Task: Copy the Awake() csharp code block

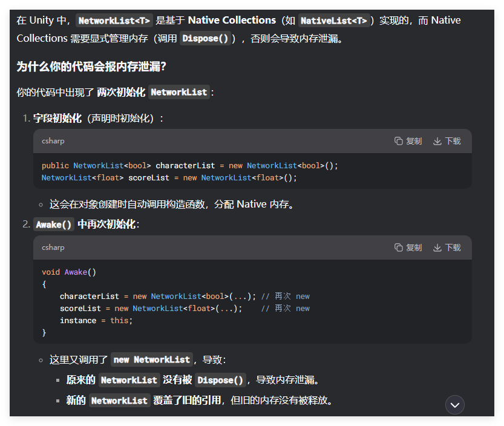Action: pyautogui.click(x=408, y=247)
